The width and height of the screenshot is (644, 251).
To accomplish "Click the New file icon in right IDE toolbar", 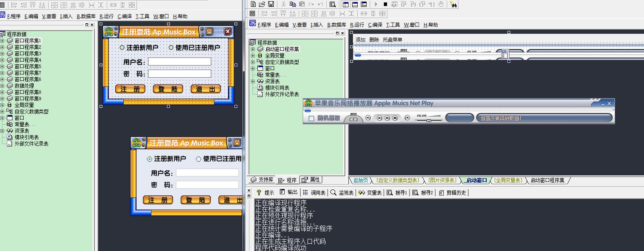I will tap(253, 4).
